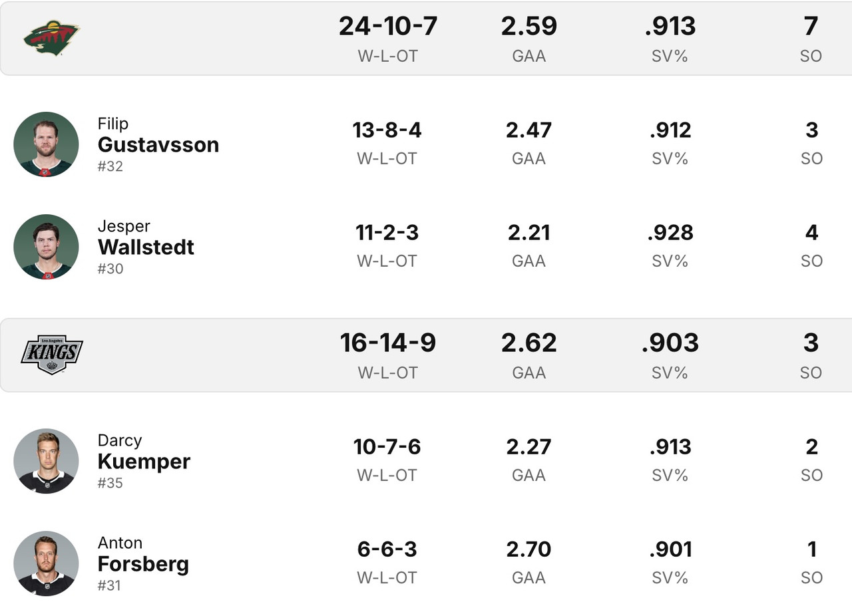852x616 pixels.
Task: Open Jesper Wallstedt's headshot photo
Action: tap(46, 247)
